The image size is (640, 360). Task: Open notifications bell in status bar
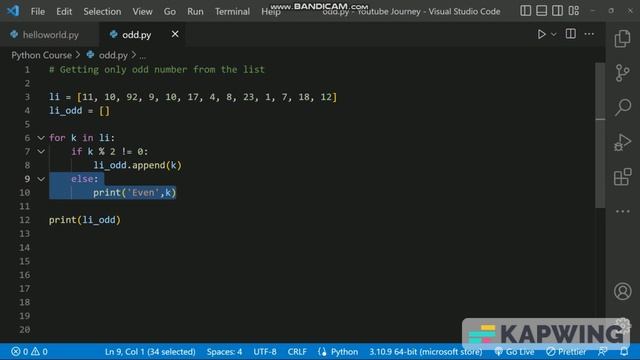point(624,351)
